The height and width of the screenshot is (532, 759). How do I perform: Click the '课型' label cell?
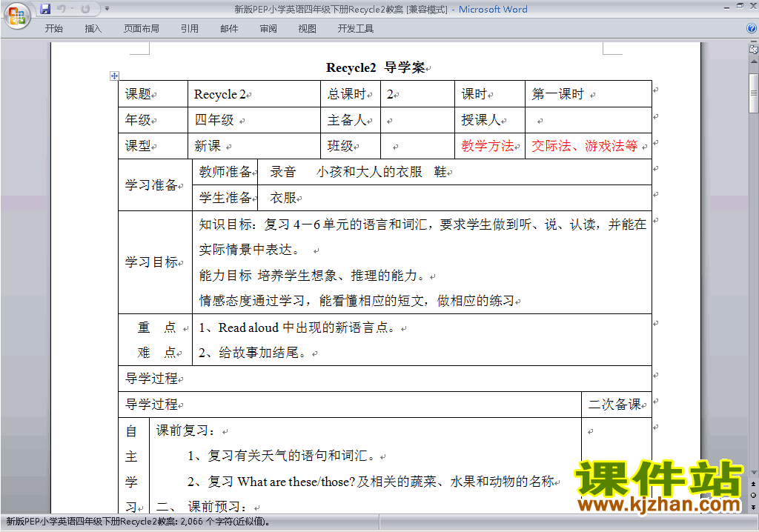153,146
